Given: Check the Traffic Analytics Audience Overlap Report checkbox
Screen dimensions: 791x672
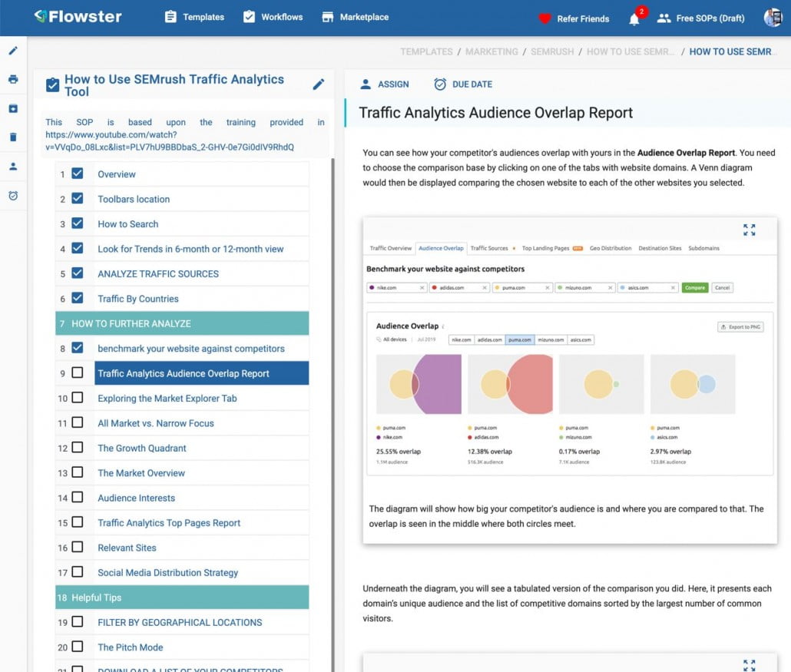Looking at the screenshot, I should [78, 372].
